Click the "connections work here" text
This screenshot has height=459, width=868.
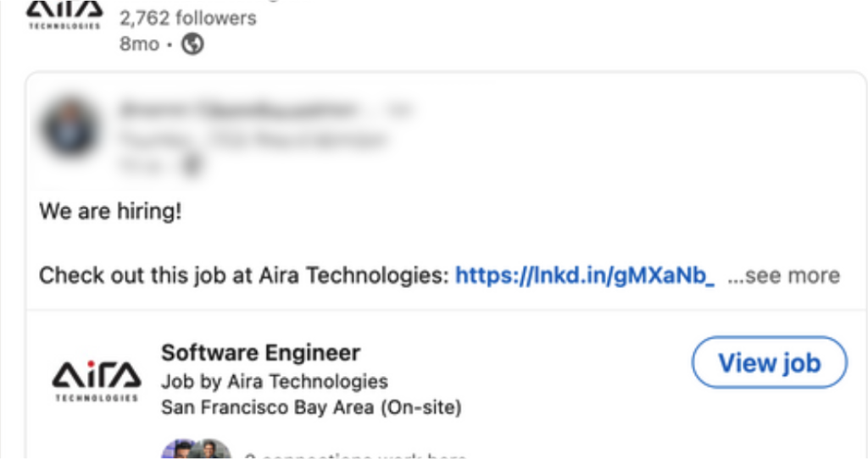356,456
